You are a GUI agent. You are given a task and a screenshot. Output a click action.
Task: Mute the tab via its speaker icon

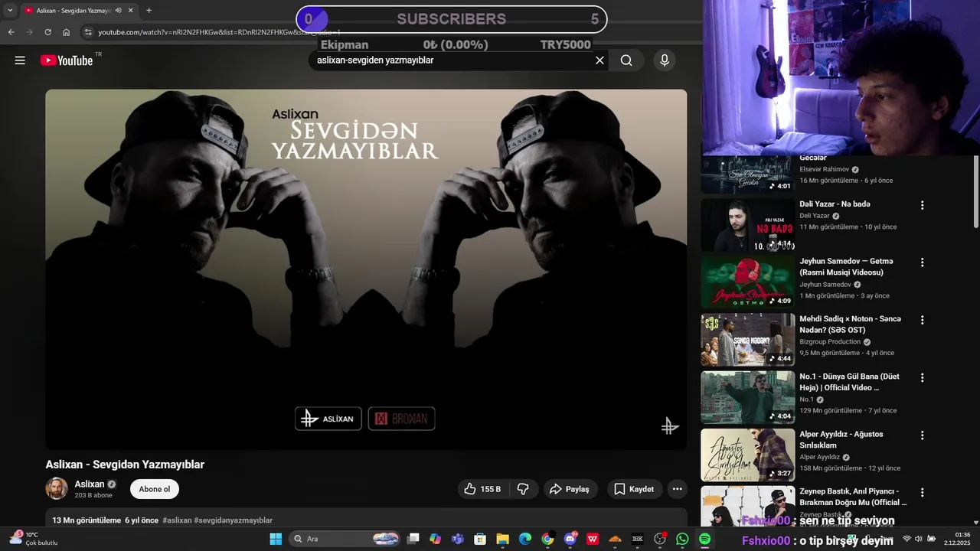click(x=118, y=11)
